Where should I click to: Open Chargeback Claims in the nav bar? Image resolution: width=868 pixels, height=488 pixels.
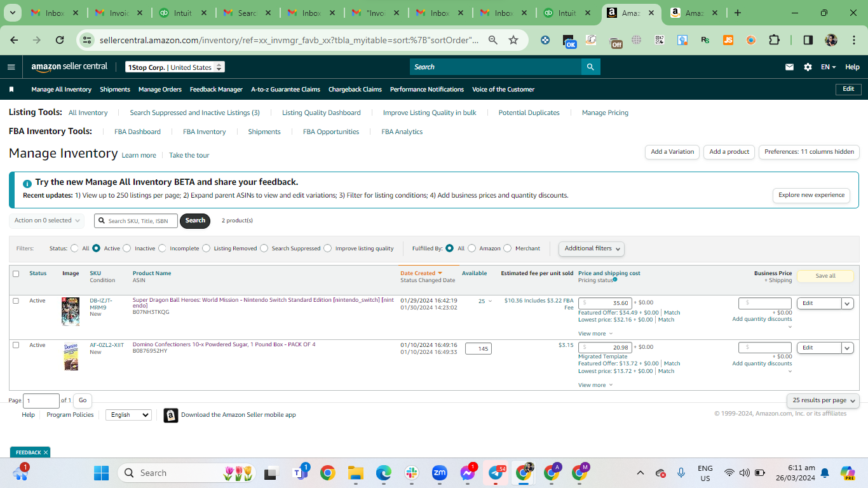click(x=355, y=90)
